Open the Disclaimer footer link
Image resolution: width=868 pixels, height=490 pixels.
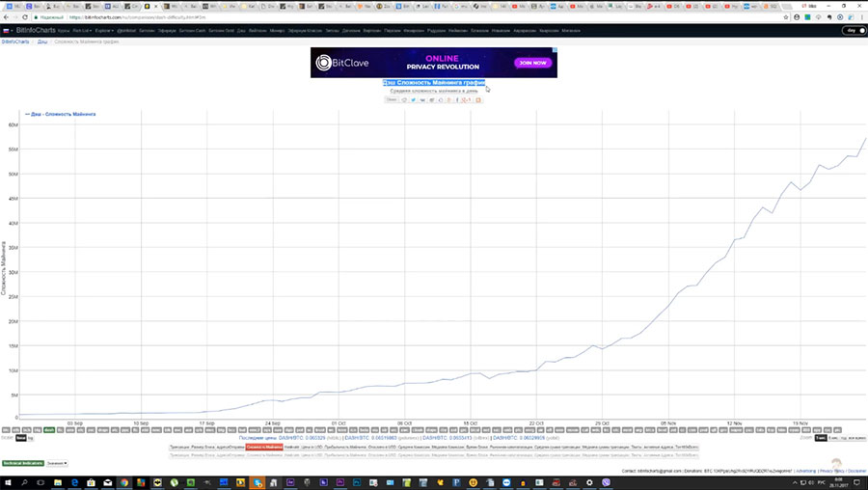857,471
